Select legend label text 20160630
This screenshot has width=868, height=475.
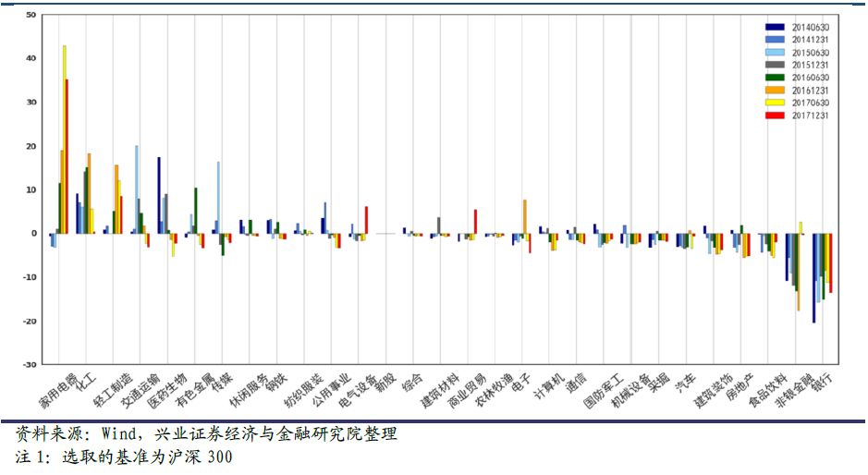[x=811, y=78]
